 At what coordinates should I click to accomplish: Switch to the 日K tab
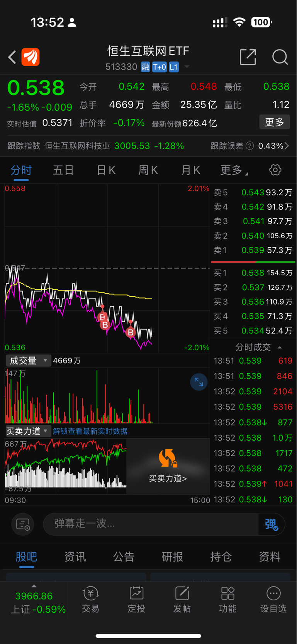[x=106, y=170]
